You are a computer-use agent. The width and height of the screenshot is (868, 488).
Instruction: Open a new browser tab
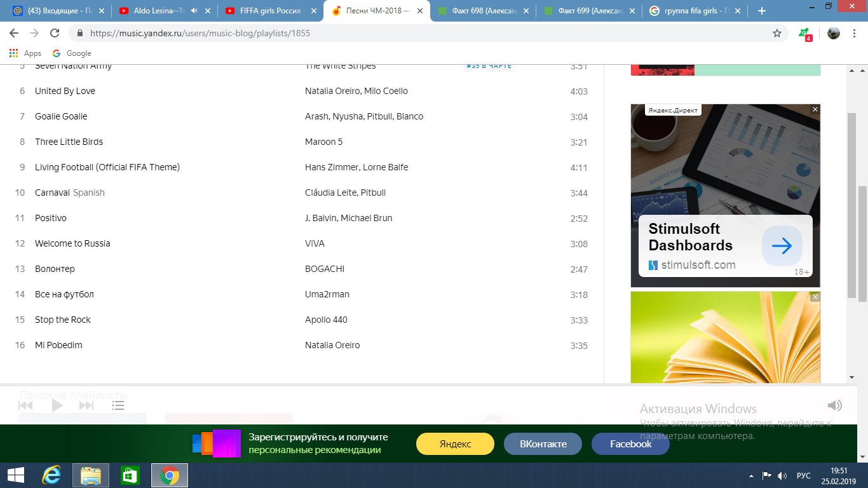[x=762, y=11]
